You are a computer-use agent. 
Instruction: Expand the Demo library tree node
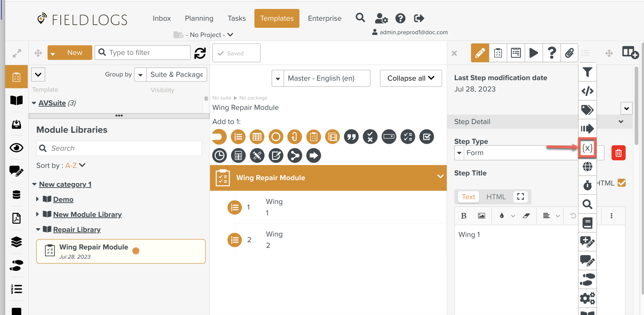point(38,199)
